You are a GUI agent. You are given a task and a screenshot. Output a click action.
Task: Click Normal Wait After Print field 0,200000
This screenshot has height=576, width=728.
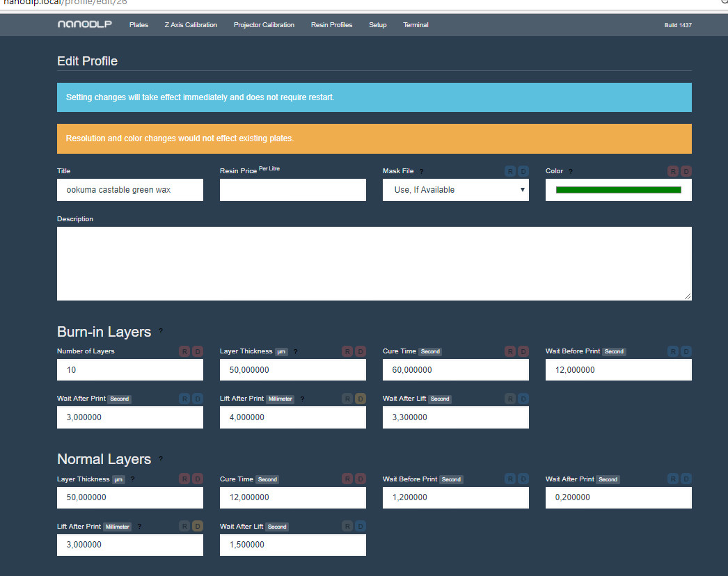619,497
